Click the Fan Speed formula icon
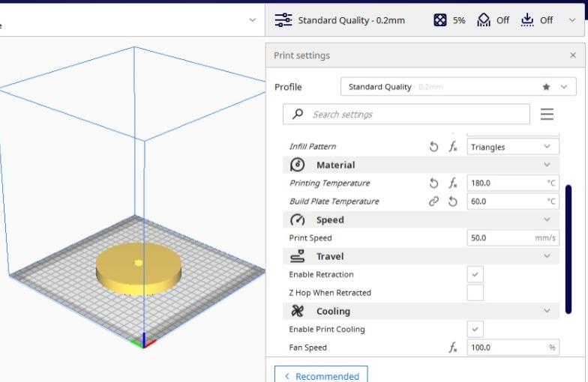The width and height of the screenshot is (588, 382). click(453, 348)
